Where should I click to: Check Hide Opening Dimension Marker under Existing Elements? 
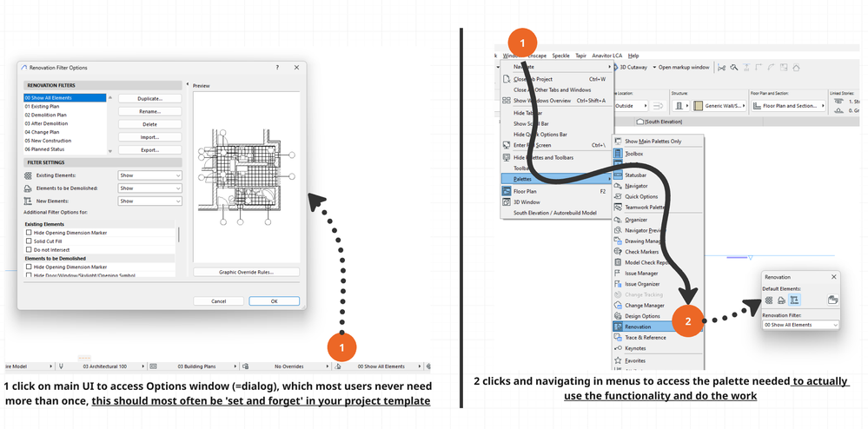click(29, 233)
